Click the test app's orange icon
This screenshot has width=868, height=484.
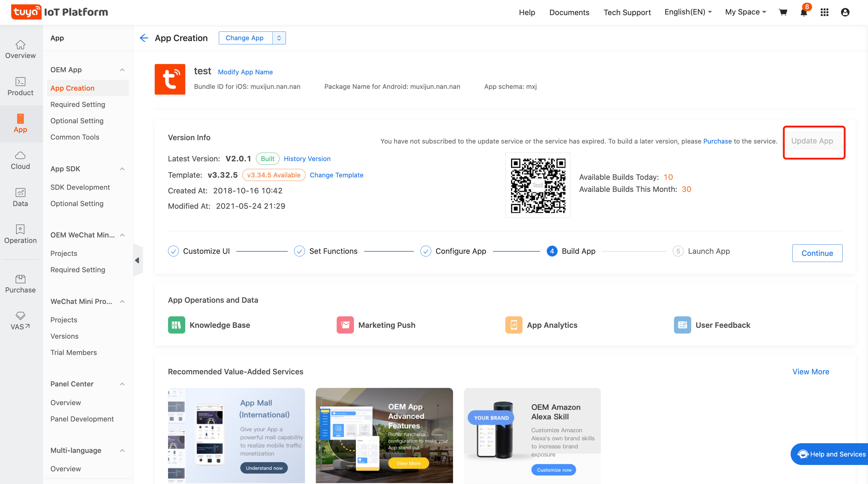170,79
